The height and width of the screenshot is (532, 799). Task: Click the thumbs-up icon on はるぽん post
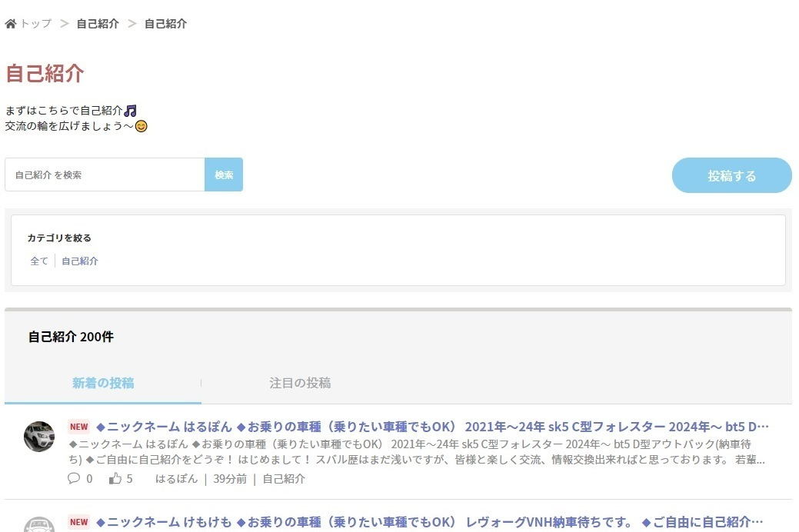[x=115, y=478]
